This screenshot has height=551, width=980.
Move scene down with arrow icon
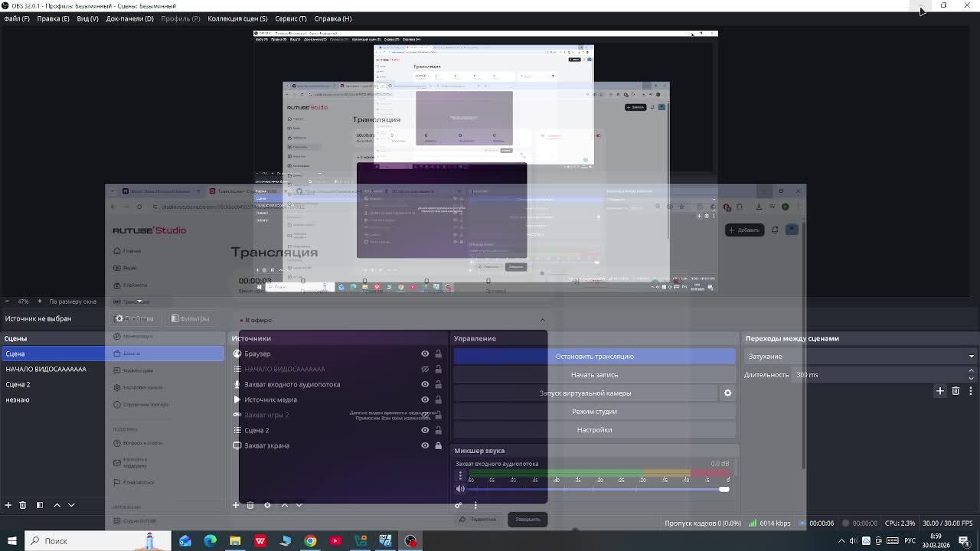pyautogui.click(x=71, y=505)
